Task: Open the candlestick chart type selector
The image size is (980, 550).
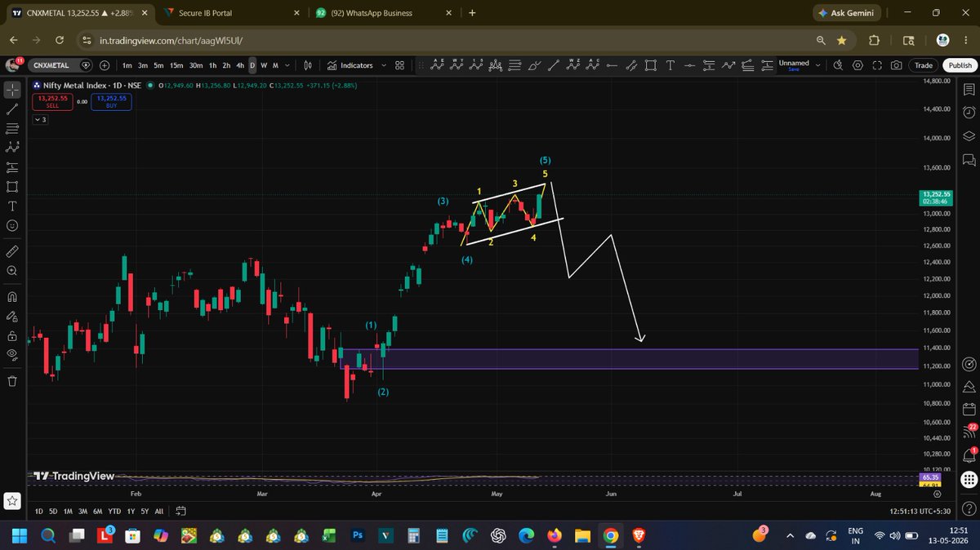Action: click(x=308, y=65)
